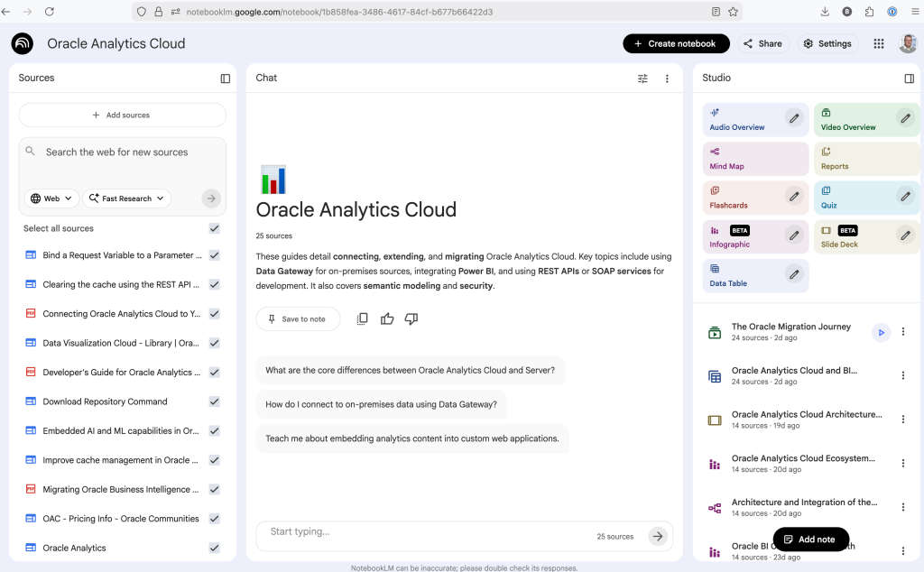The height and width of the screenshot is (572, 924).
Task: Open options menu for Oracle Analytics Cloud Architecture
Action: click(903, 420)
